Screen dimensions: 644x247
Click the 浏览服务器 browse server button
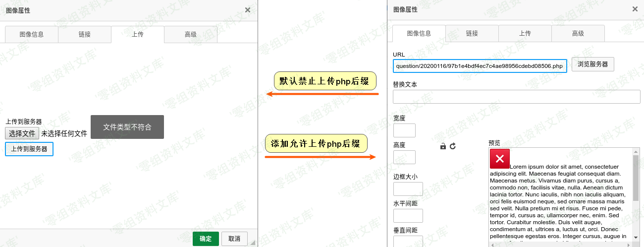(x=592, y=64)
